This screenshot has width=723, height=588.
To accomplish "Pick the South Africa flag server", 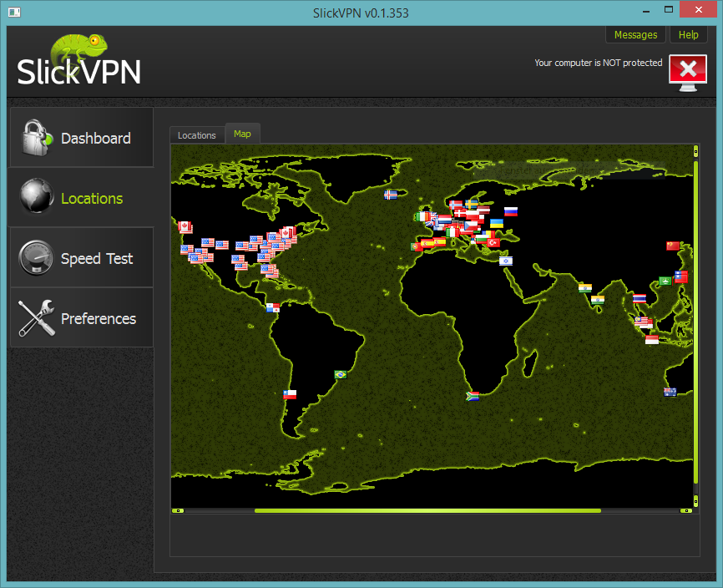I will [473, 396].
